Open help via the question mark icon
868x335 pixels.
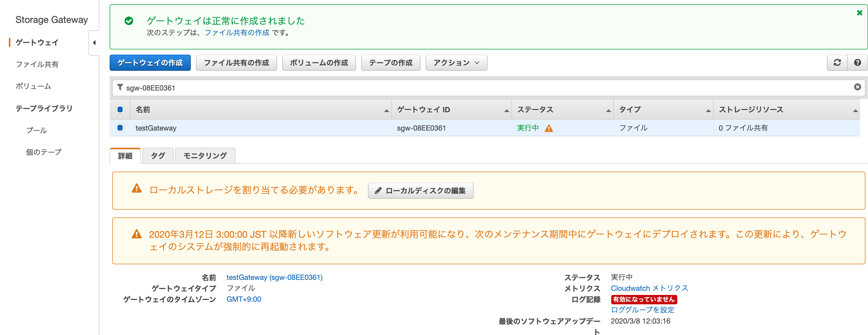pos(858,62)
